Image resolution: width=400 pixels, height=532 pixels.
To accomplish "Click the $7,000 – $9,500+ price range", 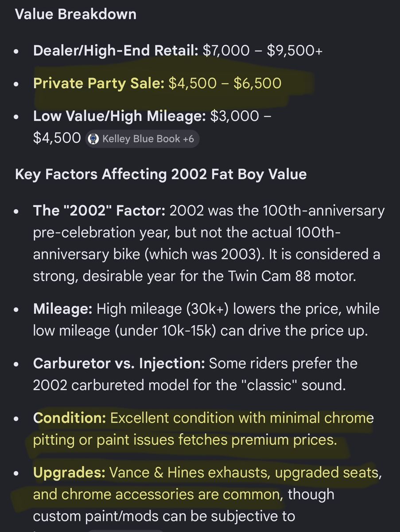I will (262, 51).
